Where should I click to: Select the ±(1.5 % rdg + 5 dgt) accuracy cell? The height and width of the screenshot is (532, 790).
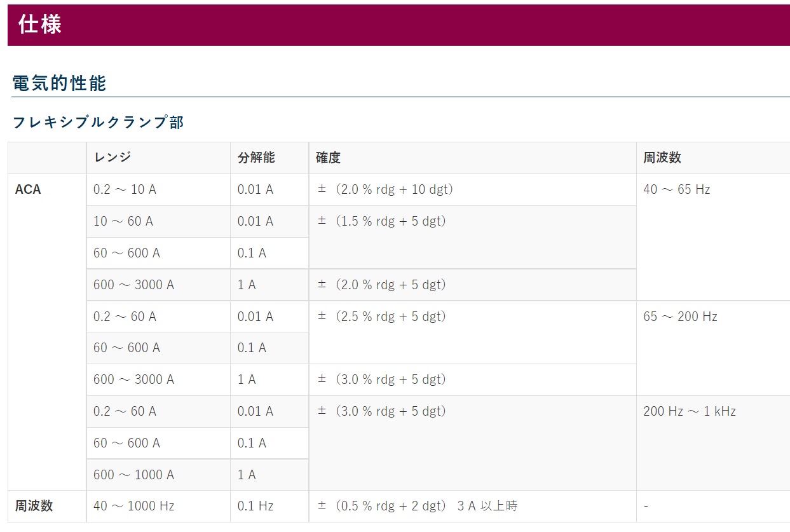473,237
